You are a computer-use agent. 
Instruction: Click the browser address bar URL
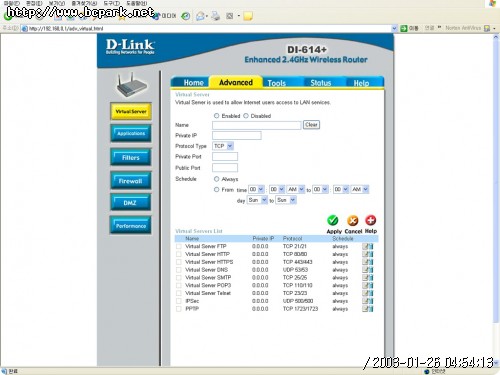click(x=66, y=29)
